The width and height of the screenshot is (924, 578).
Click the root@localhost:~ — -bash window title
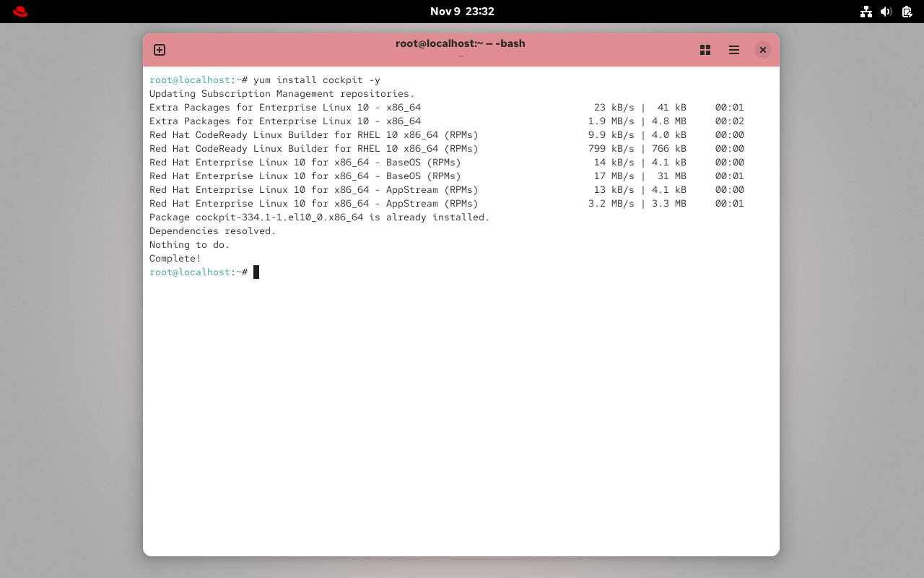click(461, 43)
